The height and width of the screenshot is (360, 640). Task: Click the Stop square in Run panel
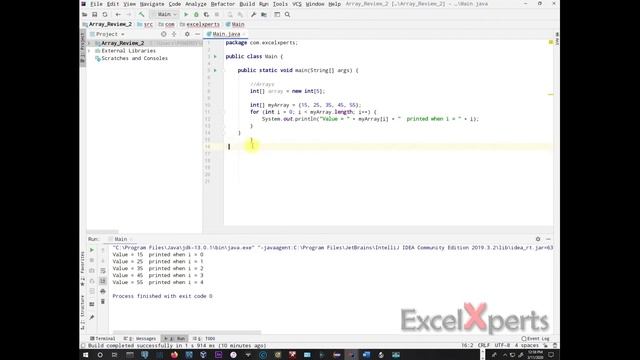pyautogui.click(x=92, y=260)
